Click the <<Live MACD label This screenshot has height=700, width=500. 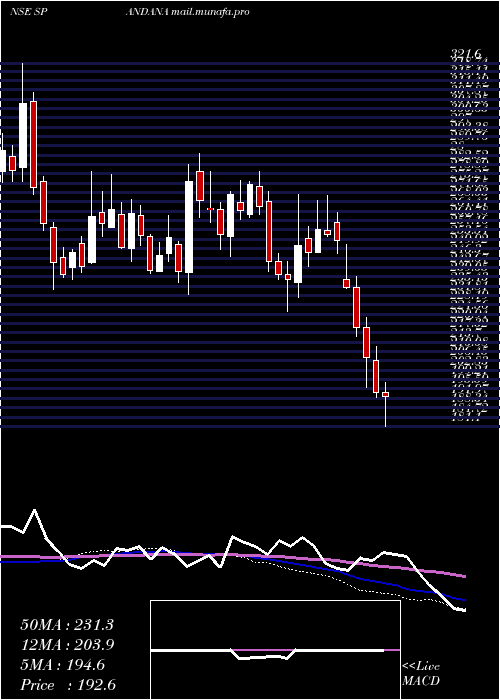coord(421,674)
